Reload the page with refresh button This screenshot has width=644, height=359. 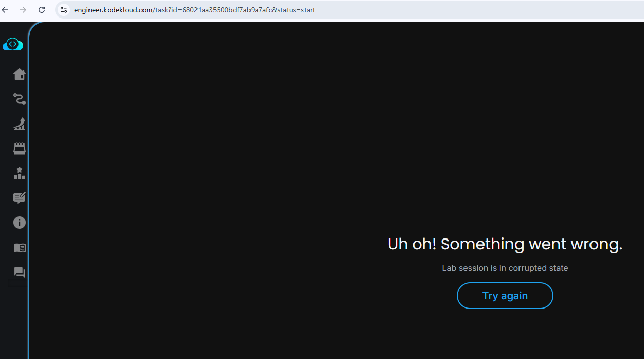pos(42,10)
